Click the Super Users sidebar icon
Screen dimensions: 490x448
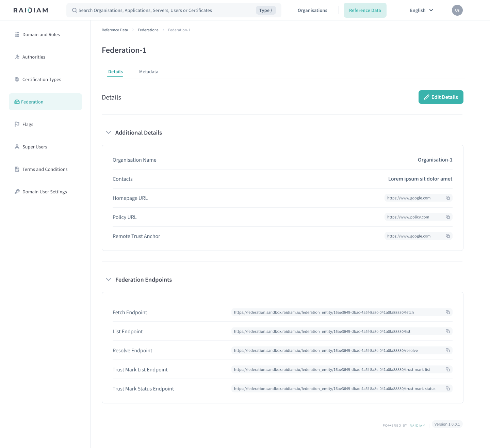point(17,147)
